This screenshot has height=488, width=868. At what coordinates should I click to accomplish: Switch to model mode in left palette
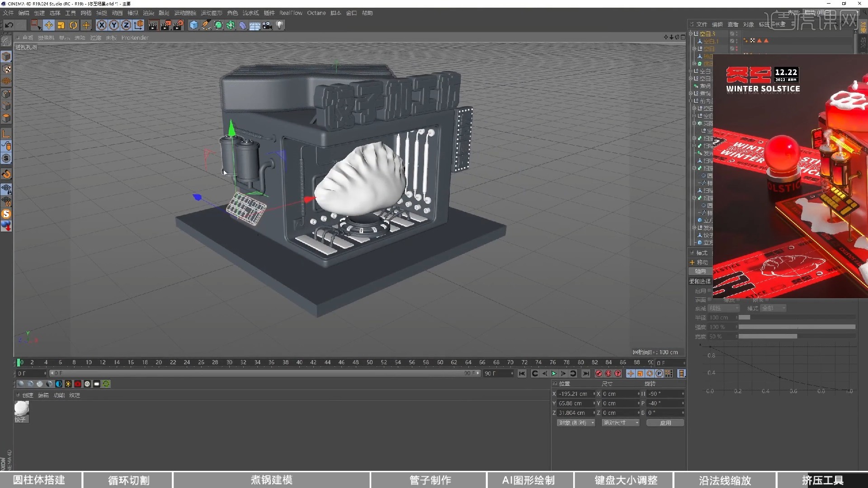point(6,56)
